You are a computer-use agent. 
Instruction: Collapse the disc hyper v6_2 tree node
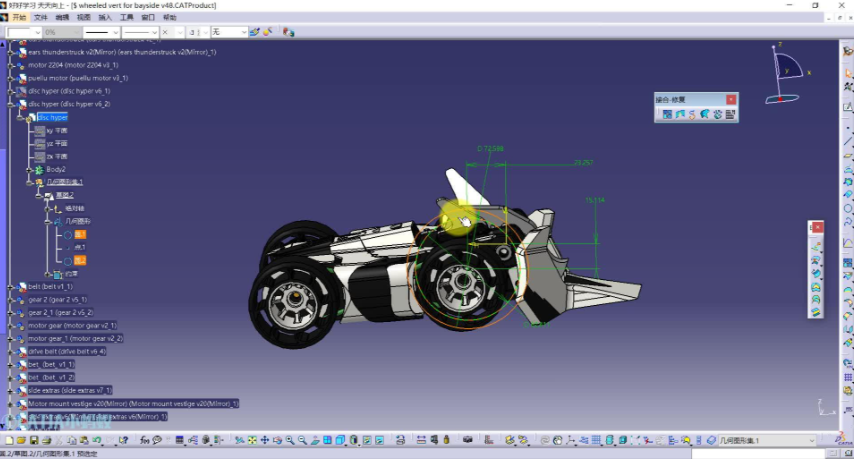click(10, 104)
